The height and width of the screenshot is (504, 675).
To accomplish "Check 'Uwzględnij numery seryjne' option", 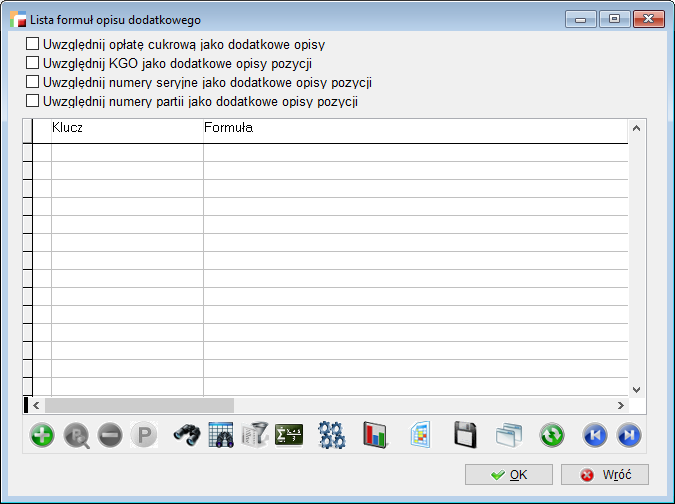I will [x=33, y=82].
